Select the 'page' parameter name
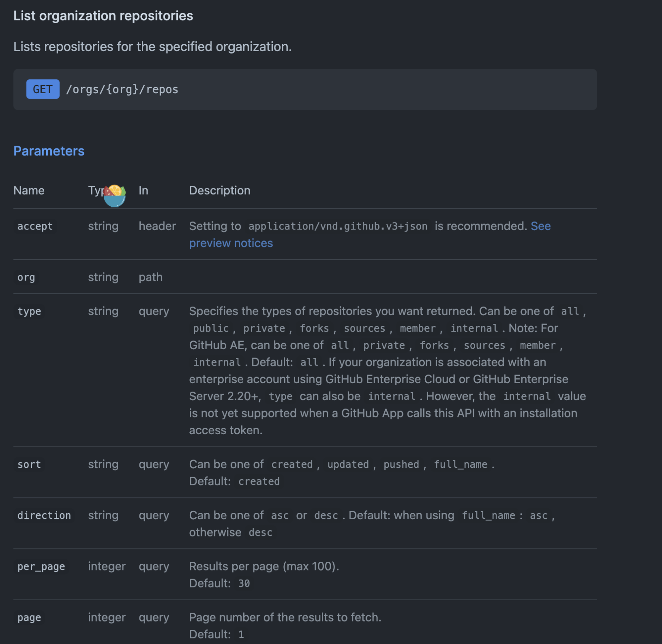Image resolution: width=662 pixels, height=644 pixels. [x=29, y=618]
